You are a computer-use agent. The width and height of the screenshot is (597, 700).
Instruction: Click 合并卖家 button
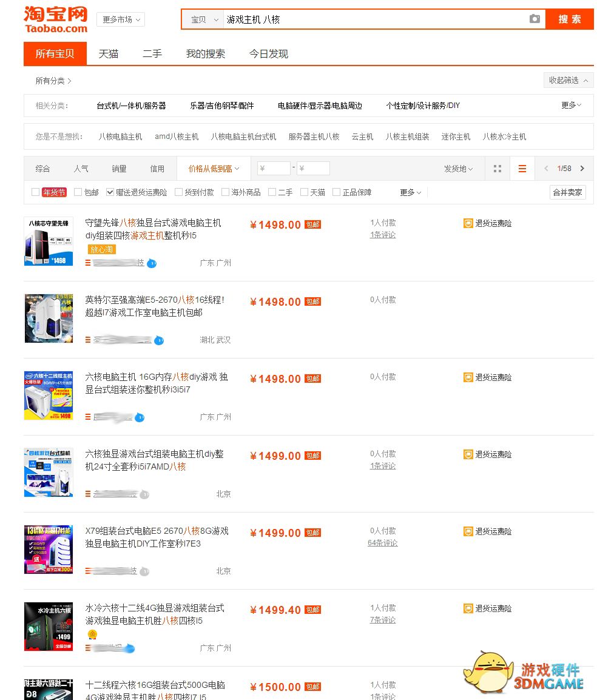coord(567,192)
